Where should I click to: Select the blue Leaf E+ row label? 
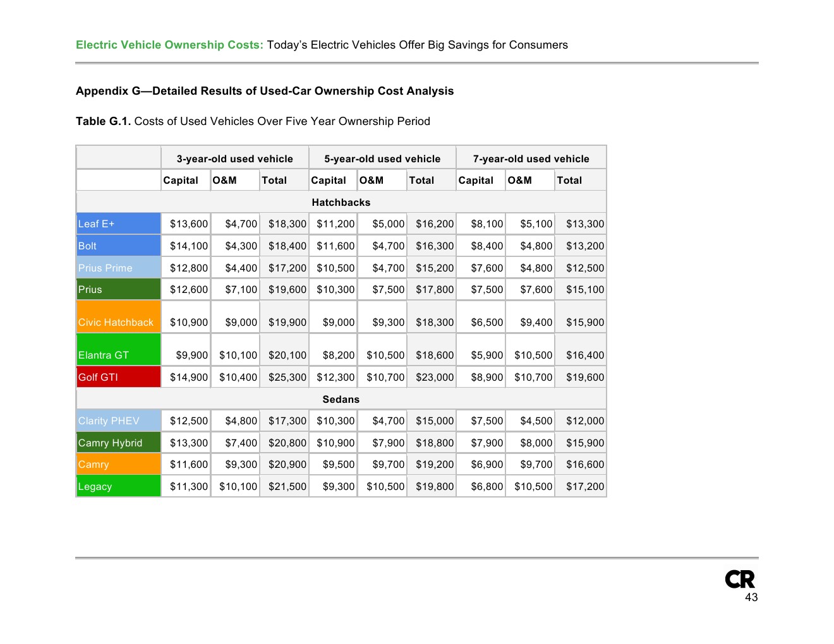[118, 224]
